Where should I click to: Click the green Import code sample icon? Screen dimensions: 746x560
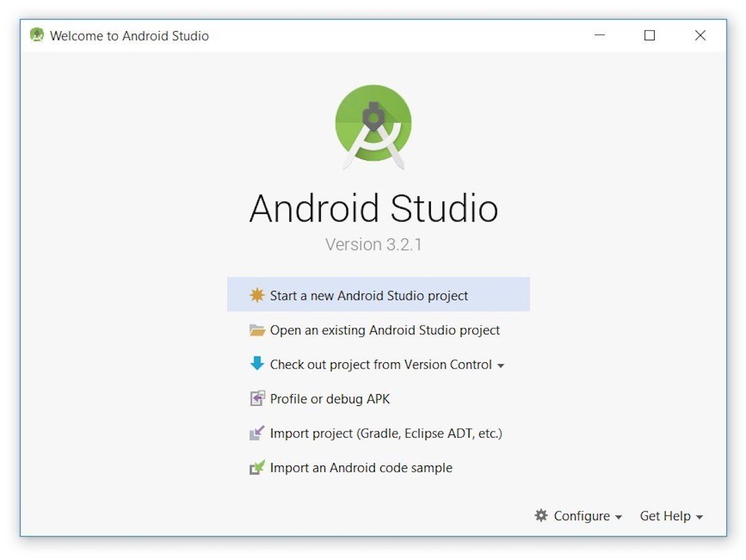tap(257, 467)
